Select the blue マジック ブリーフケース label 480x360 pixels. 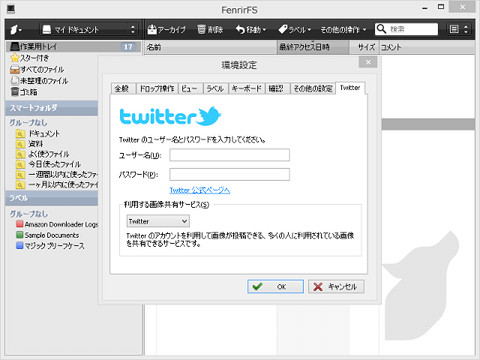pyautogui.click(x=50, y=246)
